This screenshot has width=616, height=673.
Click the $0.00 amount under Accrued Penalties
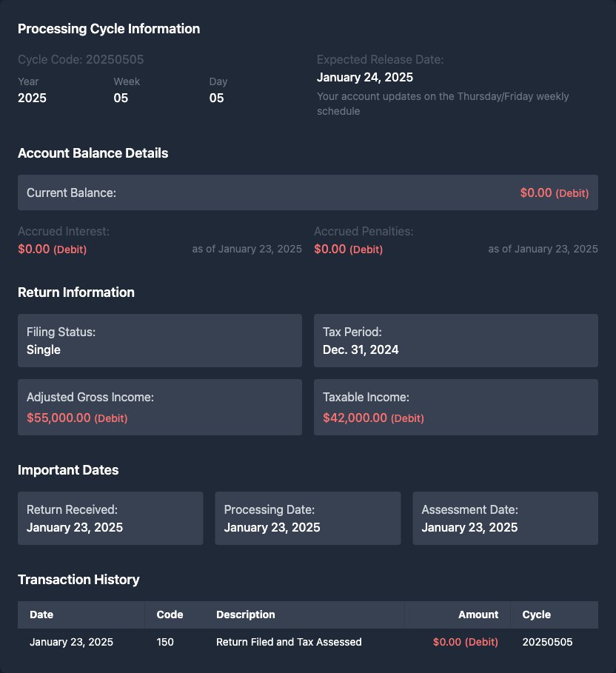348,249
